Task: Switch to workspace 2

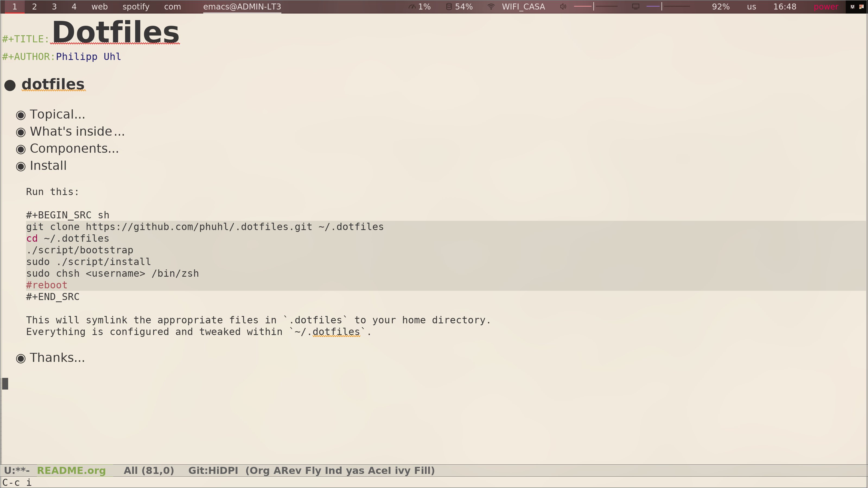Action: click(x=34, y=7)
